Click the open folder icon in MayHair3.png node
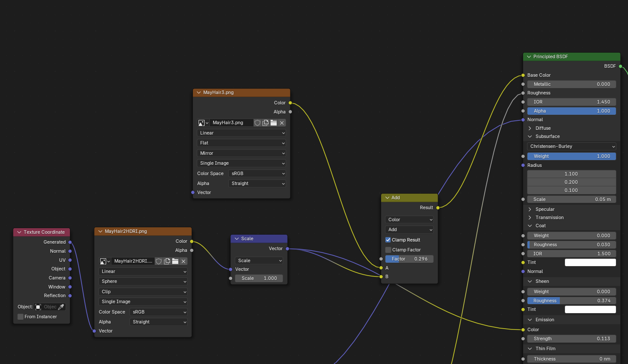 point(274,123)
